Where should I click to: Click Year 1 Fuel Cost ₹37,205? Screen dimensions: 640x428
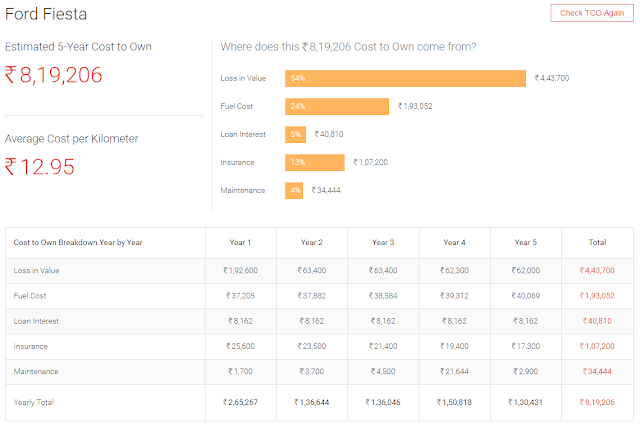pyautogui.click(x=240, y=296)
